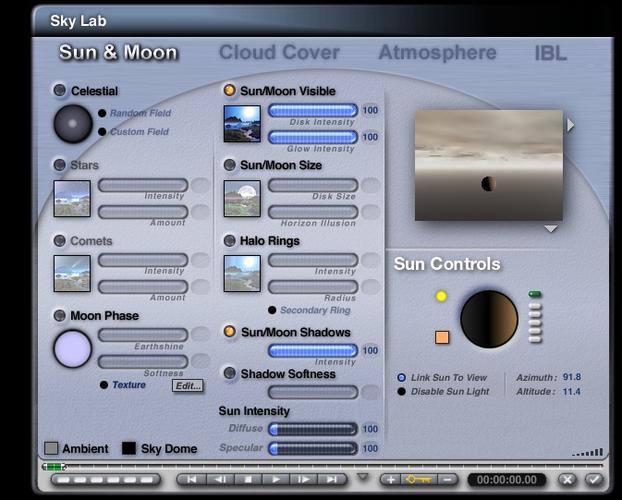Click the Sun/Moon Size thumbnail

(x=242, y=198)
